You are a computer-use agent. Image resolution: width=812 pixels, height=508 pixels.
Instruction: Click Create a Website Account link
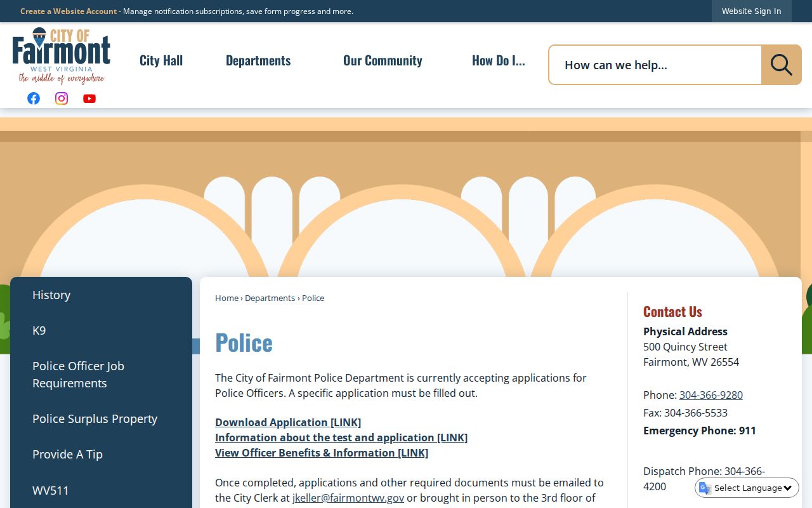[69, 11]
